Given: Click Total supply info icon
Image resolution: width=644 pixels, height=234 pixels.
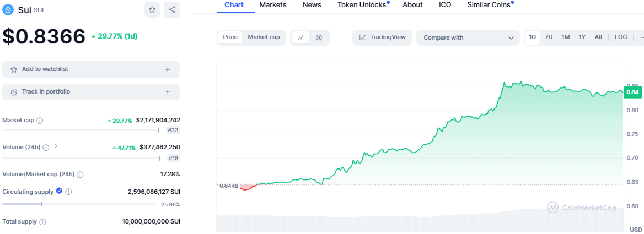Looking at the screenshot, I should click(x=42, y=222).
